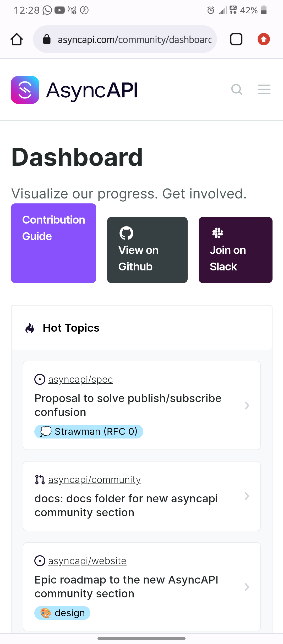The image size is (283, 644).
Task: Click the issue circle icon beside asyncapi/spec
Action: pos(39,379)
